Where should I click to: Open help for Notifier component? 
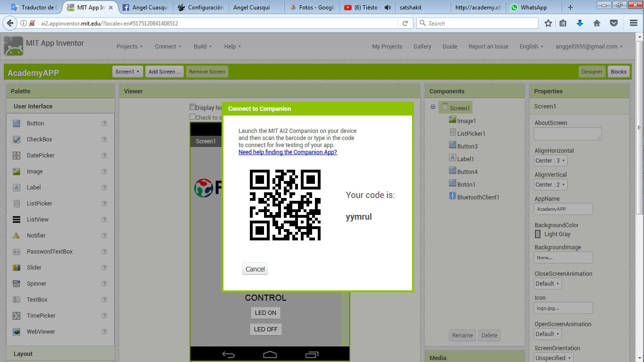point(105,236)
